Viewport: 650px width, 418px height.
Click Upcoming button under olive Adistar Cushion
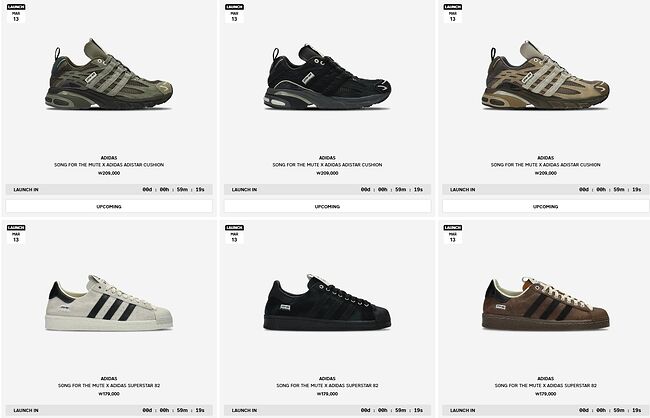[109, 206]
